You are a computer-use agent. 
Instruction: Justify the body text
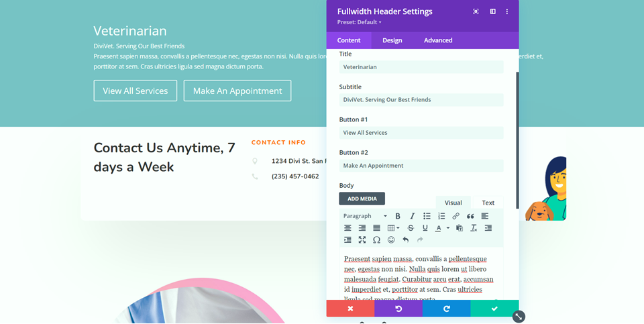tap(376, 228)
